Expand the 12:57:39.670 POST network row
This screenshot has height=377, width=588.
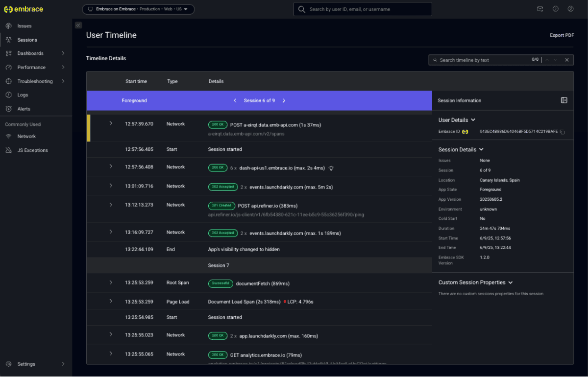(x=111, y=123)
